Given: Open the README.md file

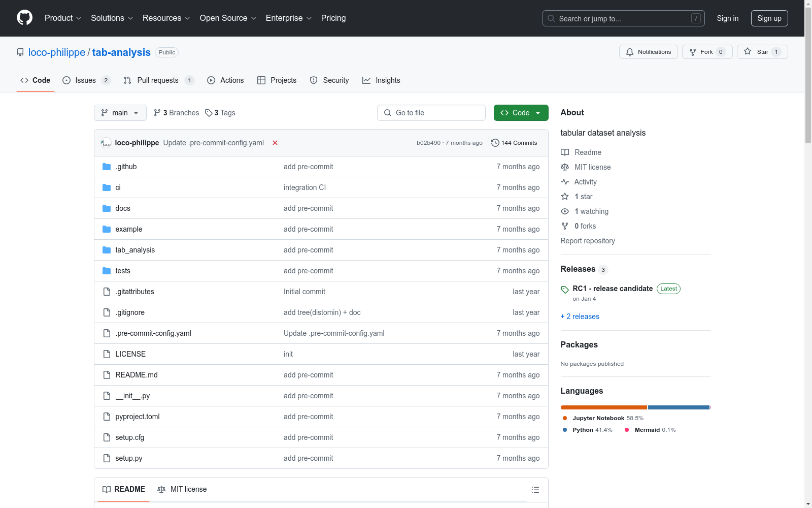Looking at the screenshot, I should (137, 375).
